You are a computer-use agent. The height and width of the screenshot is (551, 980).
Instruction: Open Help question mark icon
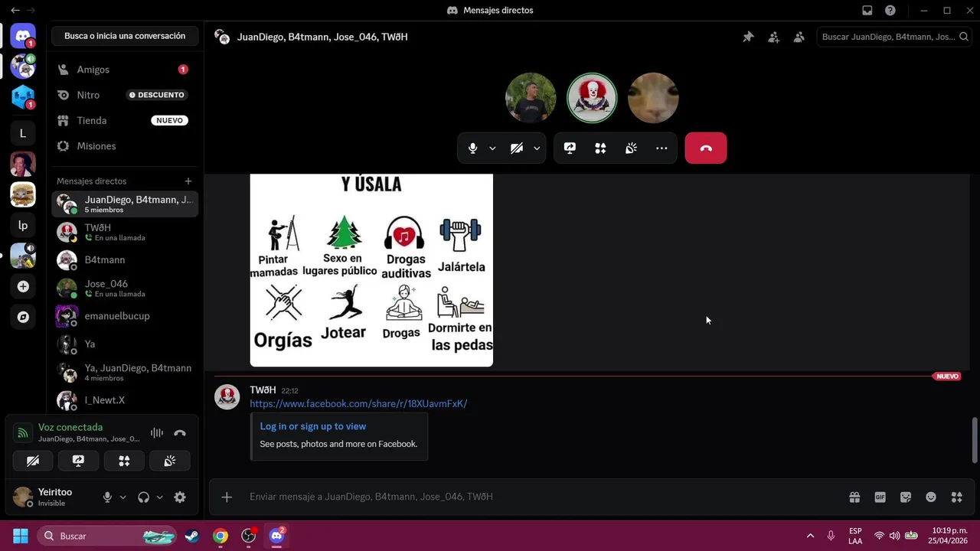890,10
